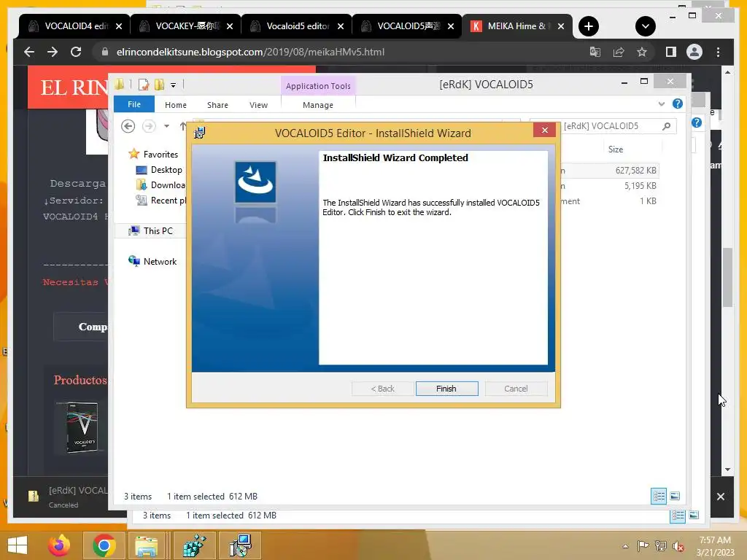Click the webpage vertical scrollbar thumb
This screenshot has height=560, width=747.
coord(727,278)
